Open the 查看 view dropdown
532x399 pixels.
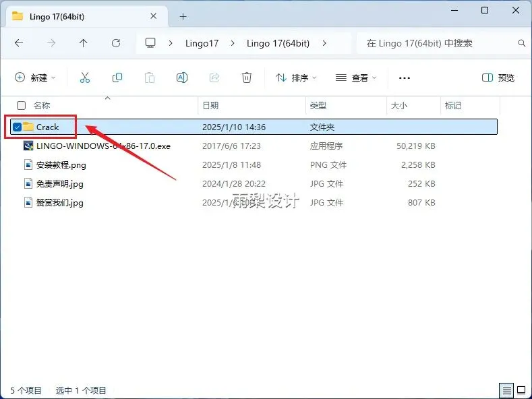pos(356,78)
